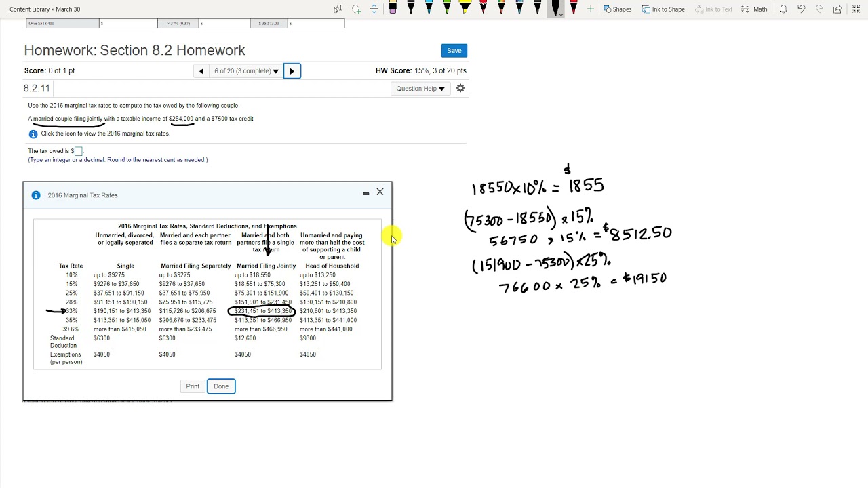The width and height of the screenshot is (868, 488).
Task: Click the tax owed answer box
Action: coord(78,151)
